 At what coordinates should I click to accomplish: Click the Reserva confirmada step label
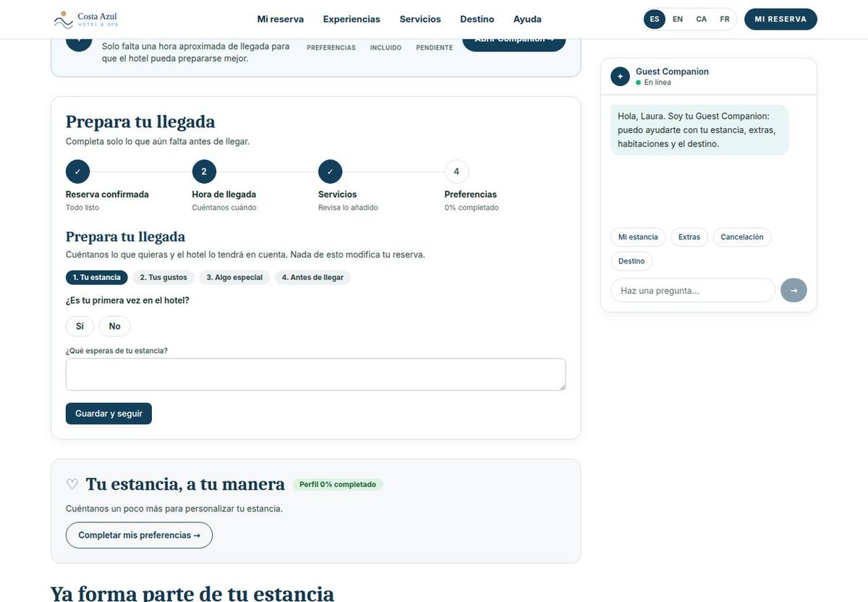pyautogui.click(x=107, y=195)
